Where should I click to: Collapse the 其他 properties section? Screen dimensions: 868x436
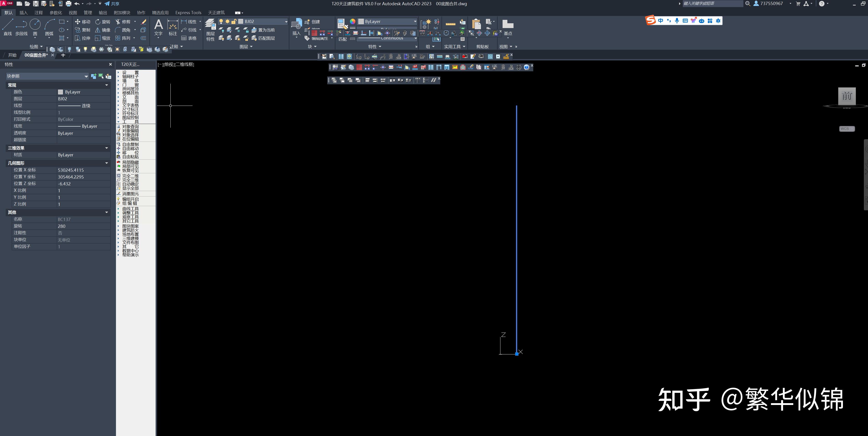(107, 213)
